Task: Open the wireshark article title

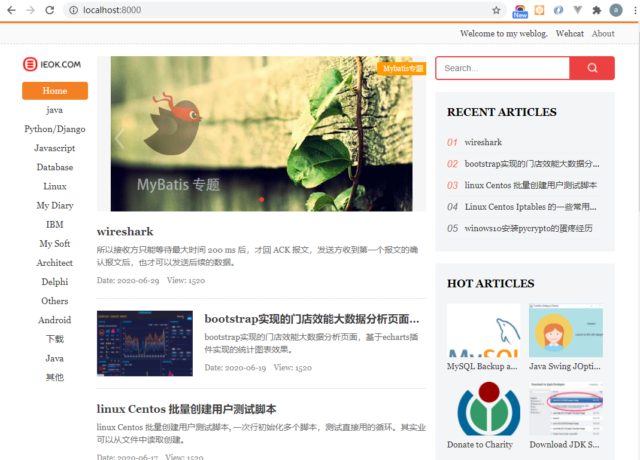Action: click(x=125, y=231)
